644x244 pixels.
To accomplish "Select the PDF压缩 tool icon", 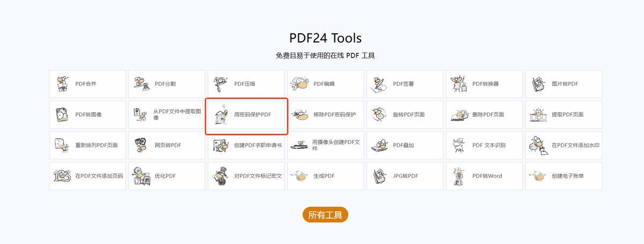I will (221, 84).
